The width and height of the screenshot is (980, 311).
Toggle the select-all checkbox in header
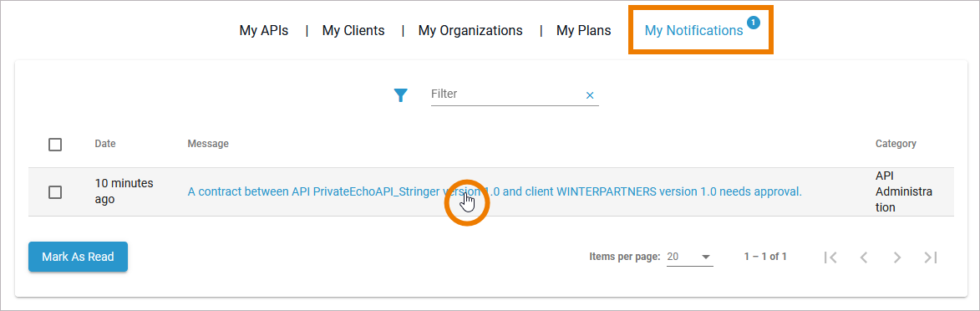pyautogui.click(x=55, y=145)
